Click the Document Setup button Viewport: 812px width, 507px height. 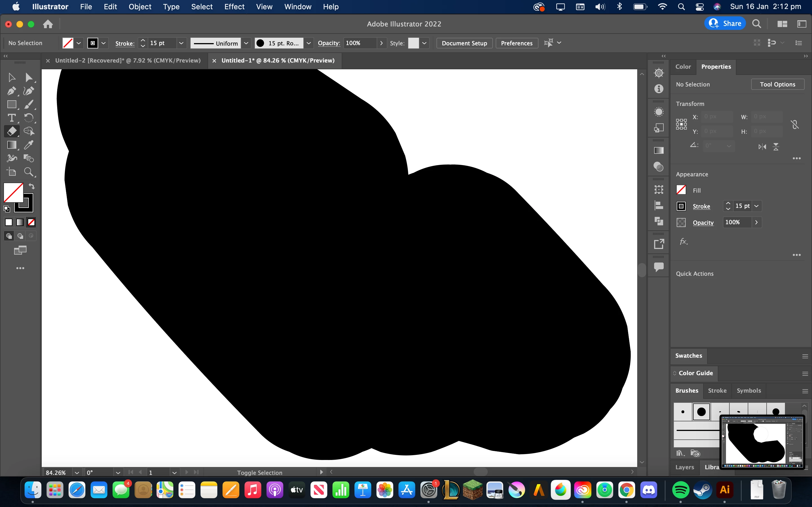point(464,43)
